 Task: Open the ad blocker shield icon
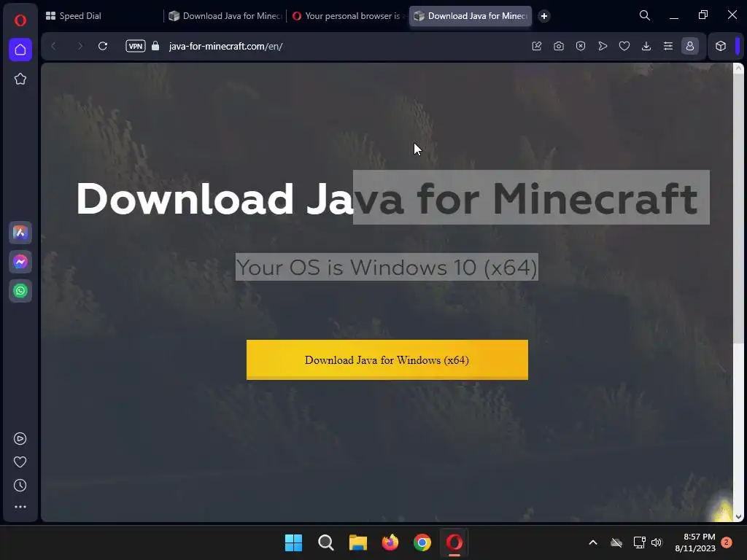point(581,46)
